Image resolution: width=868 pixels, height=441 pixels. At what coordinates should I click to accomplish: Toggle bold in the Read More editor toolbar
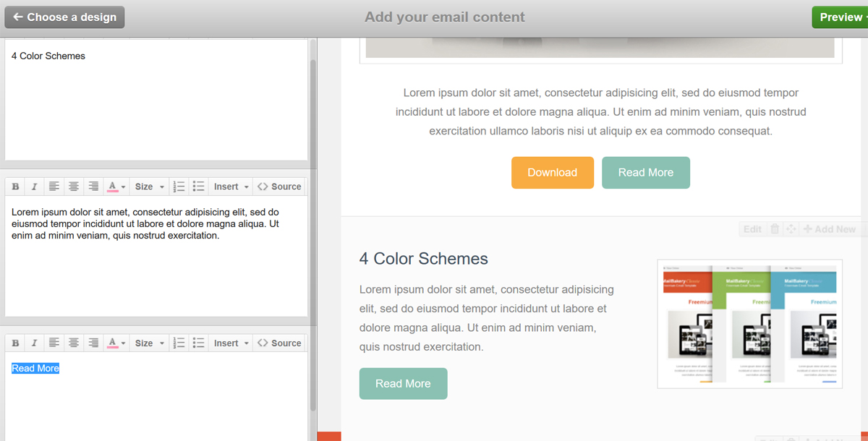[15, 343]
